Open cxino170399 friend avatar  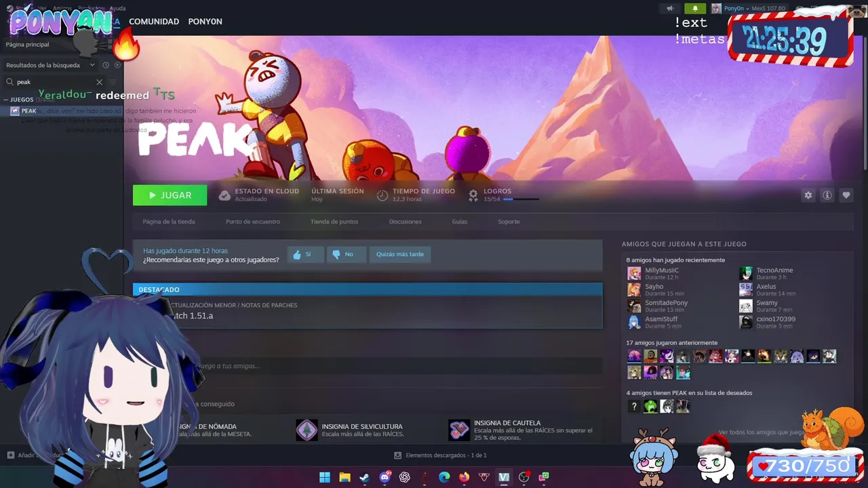click(746, 323)
